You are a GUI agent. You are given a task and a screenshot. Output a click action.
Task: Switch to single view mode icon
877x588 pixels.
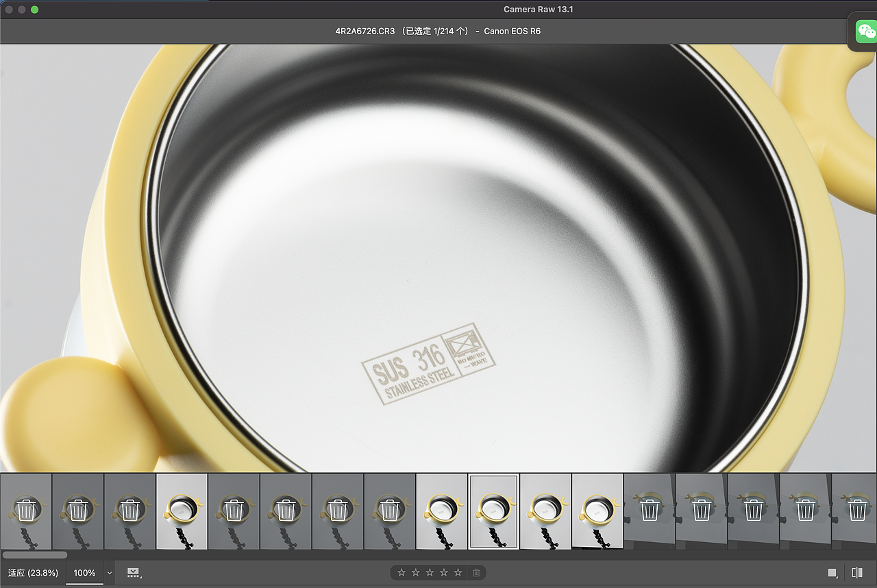coord(832,573)
